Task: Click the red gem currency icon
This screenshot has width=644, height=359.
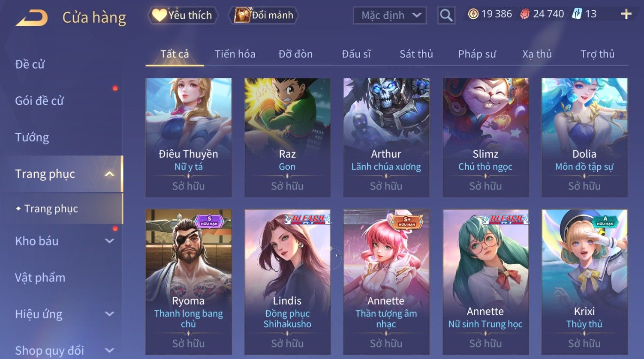Action: [525, 14]
